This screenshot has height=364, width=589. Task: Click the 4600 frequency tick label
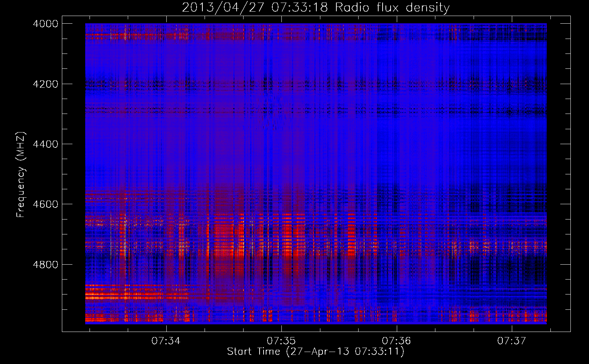click(46, 204)
